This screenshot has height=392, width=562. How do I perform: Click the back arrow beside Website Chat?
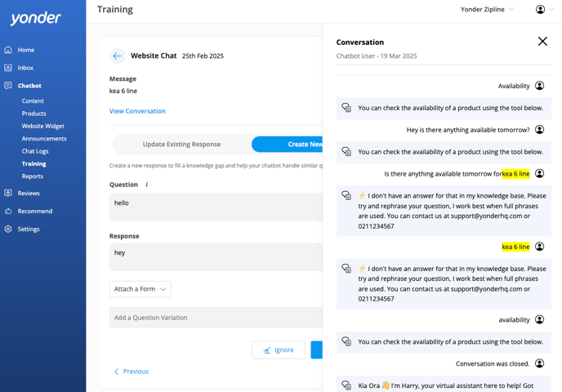coord(118,56)
